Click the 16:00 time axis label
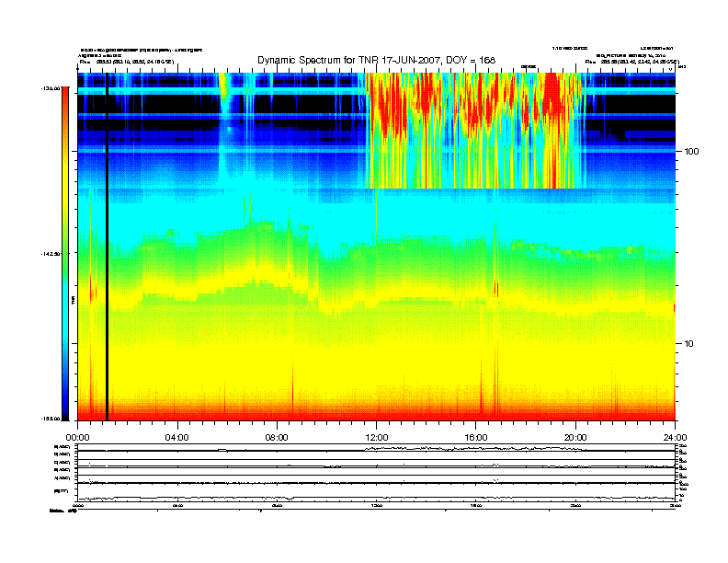Screen dimensions: 728x563 (x=476, y=438)
